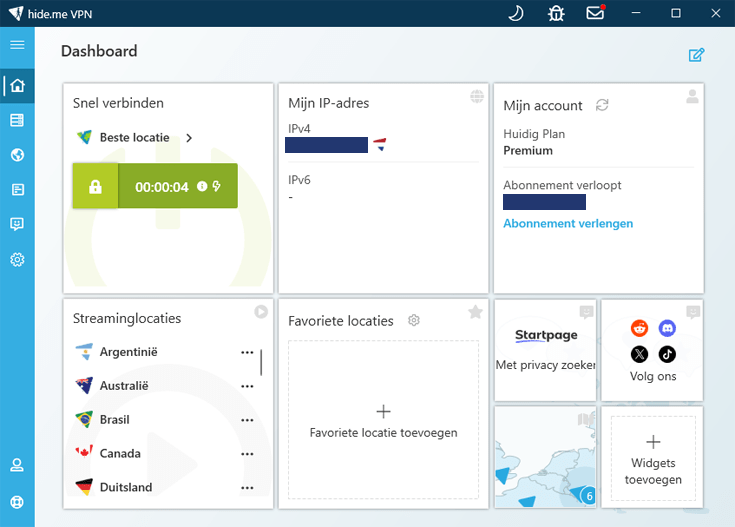
Task: Open the Discord social icon
Action: (667, 328)
